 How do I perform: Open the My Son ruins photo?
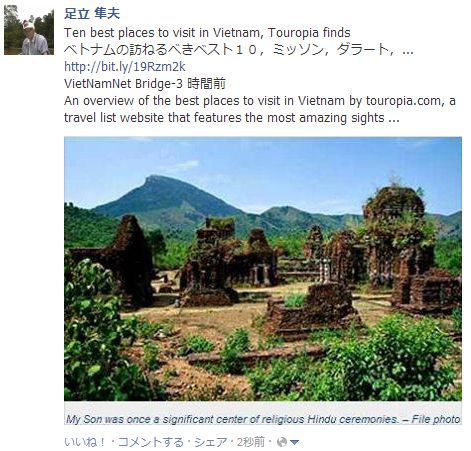click(x=263, y=269)
